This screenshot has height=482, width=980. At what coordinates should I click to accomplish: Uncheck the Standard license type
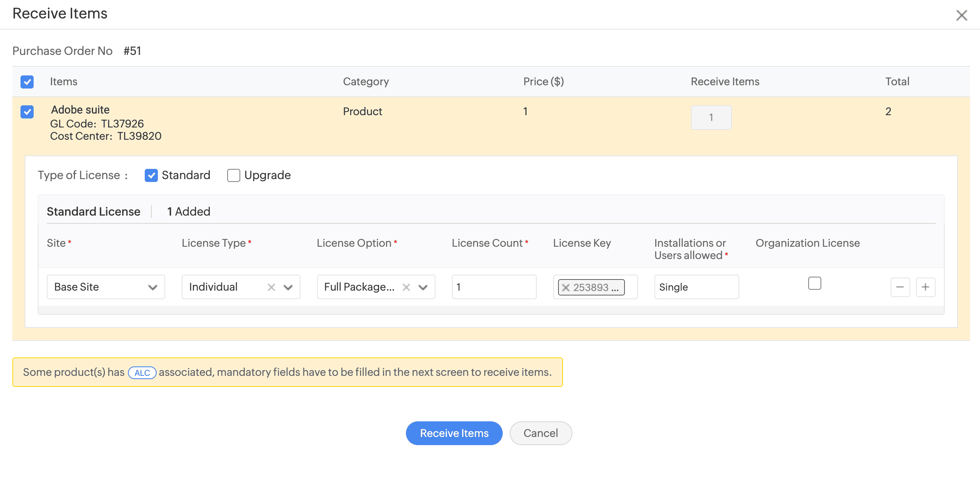pyautogui.click(x=151, y=175)
